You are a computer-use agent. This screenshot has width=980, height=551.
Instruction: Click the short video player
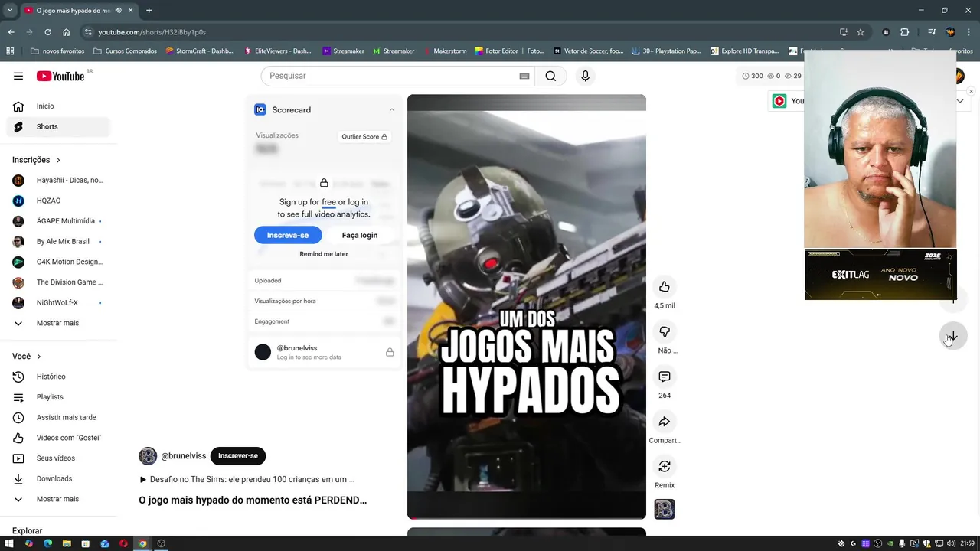[x=527, y=307]
